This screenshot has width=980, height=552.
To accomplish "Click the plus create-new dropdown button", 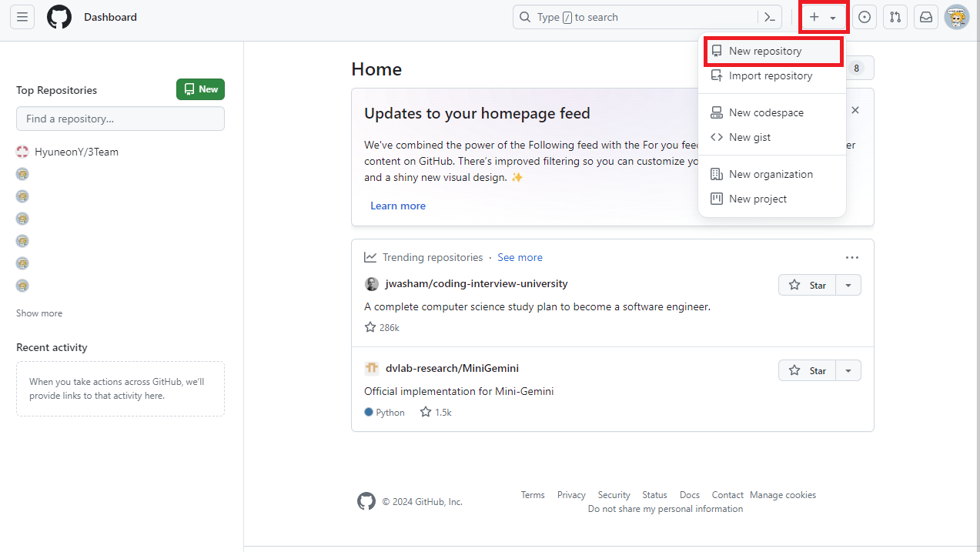I will tap(824, 17).
